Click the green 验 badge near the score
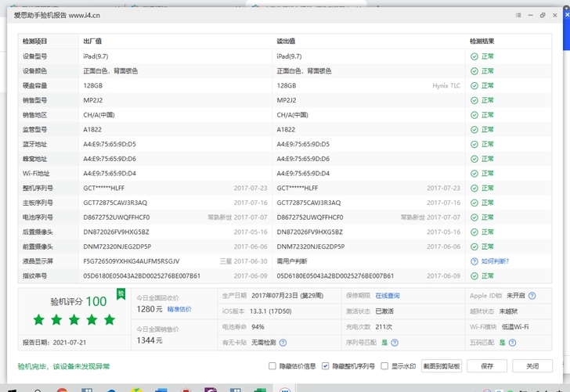The width and height of the screenshot is (570, 392). (x=121, y=294)
